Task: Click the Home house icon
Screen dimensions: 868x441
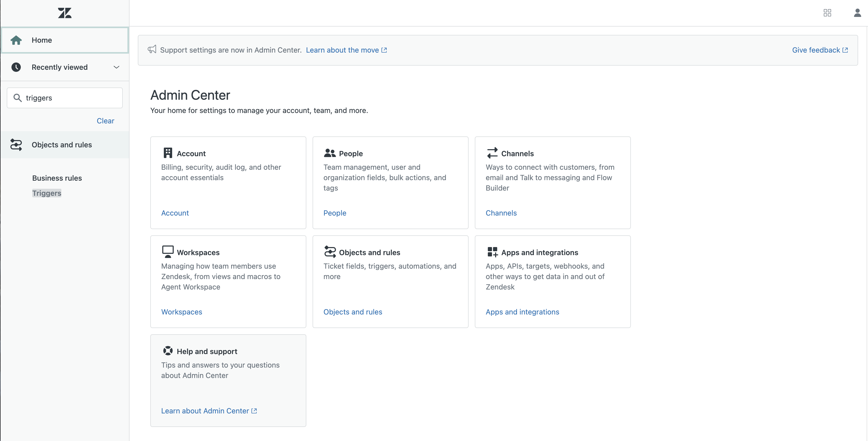Action: [x=16, y=40]
